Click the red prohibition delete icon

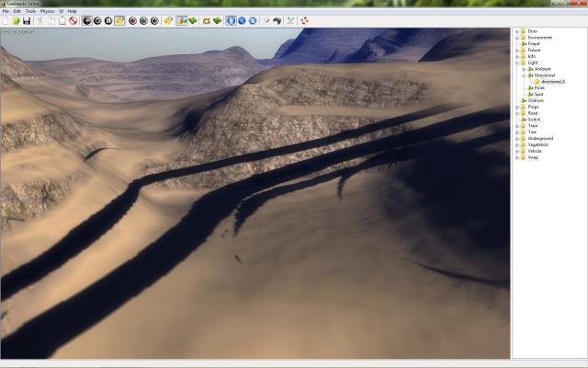(x=73, y=20)
